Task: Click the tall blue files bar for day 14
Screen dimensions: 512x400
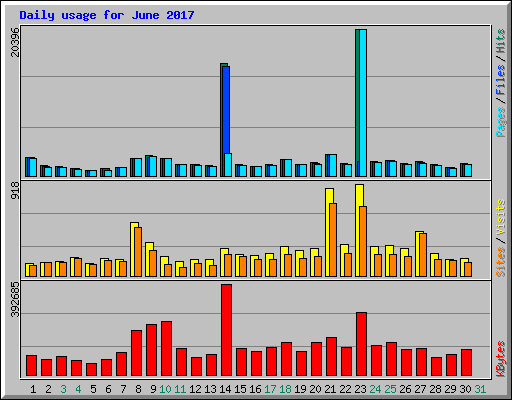Action: click(x=226, y=110)
